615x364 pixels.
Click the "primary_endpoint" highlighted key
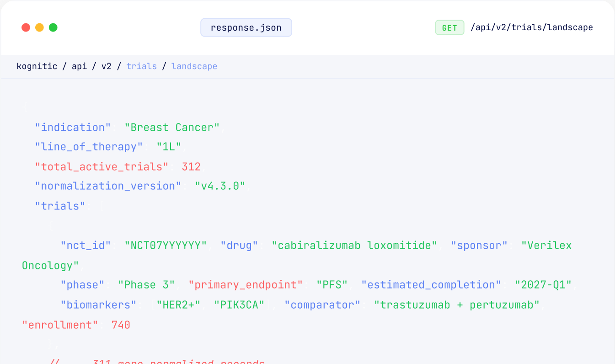pos(246,284)
